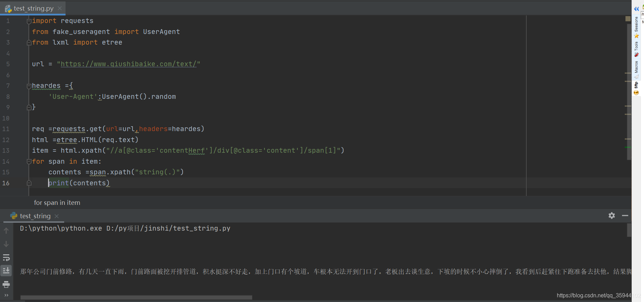
Task: Click line number 13 in gutter
Action: pyautogui.click(x=6, y=151)
